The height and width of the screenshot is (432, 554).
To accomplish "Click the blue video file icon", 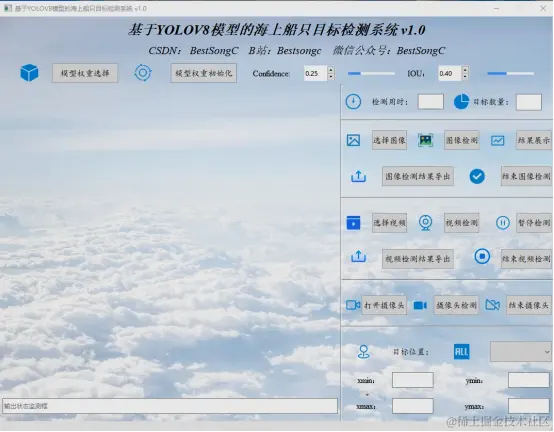I will tap(353, 223).
